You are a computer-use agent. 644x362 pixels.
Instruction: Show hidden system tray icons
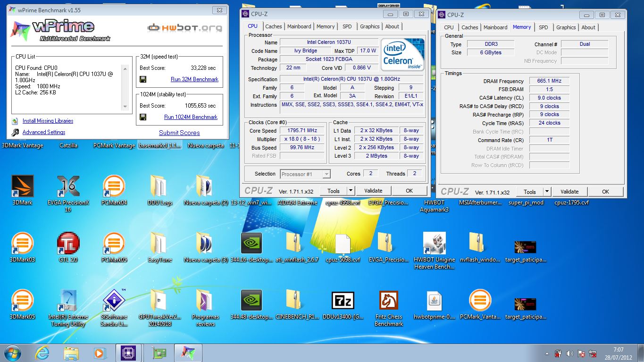pyautogui.click(x=547, y=353)
